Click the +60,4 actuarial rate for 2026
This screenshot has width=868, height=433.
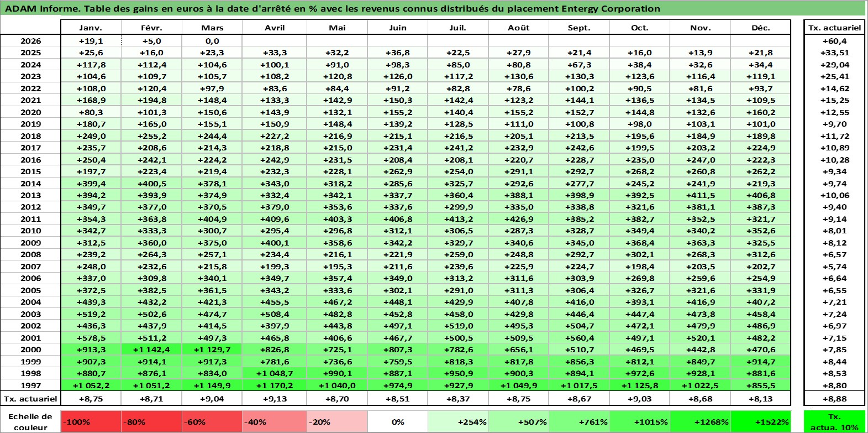[834, 41]
